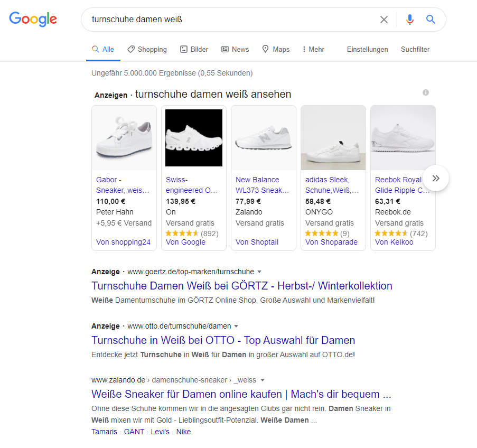Open Reebok Royal Glide Ripple link
Screen dimensions: 477x448
coord(398,185)
